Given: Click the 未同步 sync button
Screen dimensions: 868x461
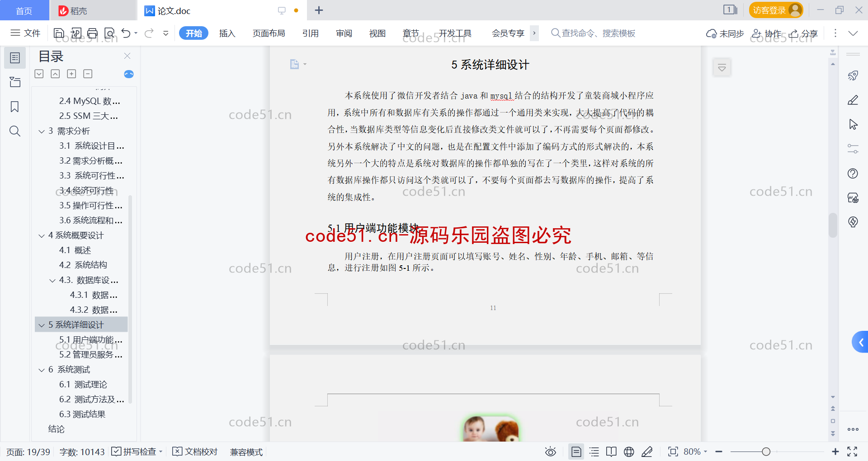Looking at the screenshot, I should coord(725,33).
